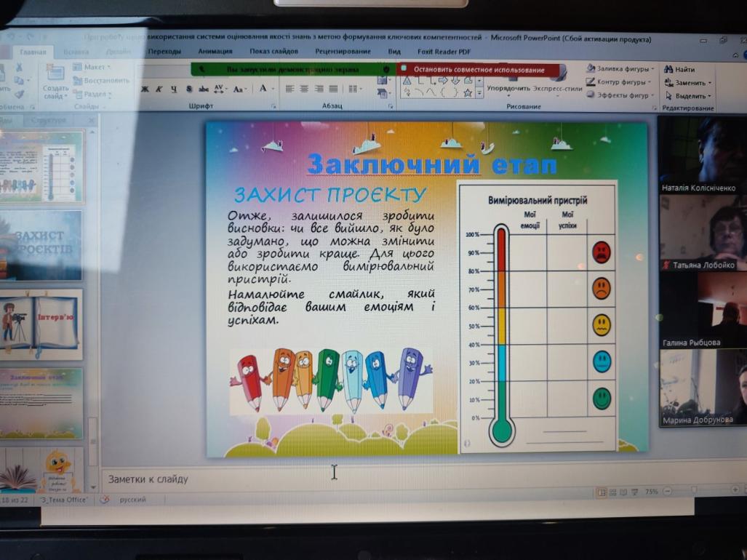The image size is (747, 560).
Task: Click русский language indicator
Action: (x=132, y=500)
